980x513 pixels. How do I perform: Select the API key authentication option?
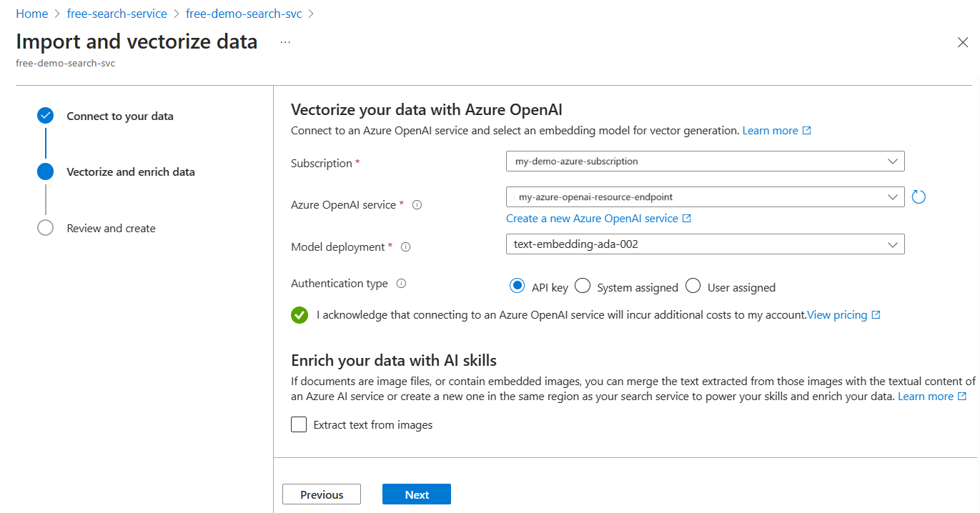[518, 287]
